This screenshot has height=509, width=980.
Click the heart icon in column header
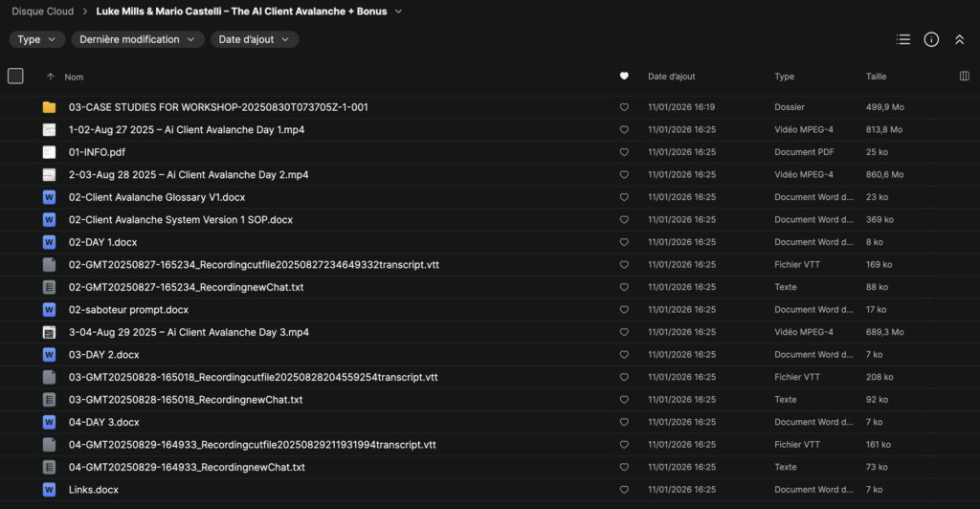(624, 77)
